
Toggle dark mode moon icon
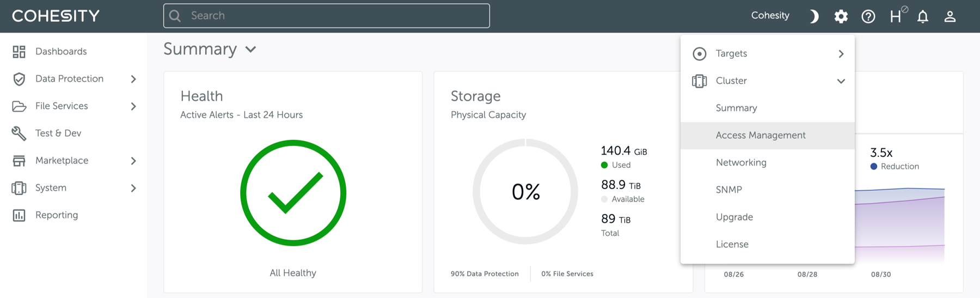click(814, 16)
